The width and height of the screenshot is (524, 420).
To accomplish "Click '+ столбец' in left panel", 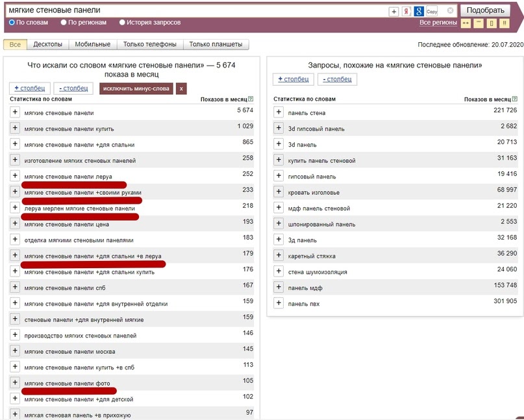I will (x=30, y=88).
